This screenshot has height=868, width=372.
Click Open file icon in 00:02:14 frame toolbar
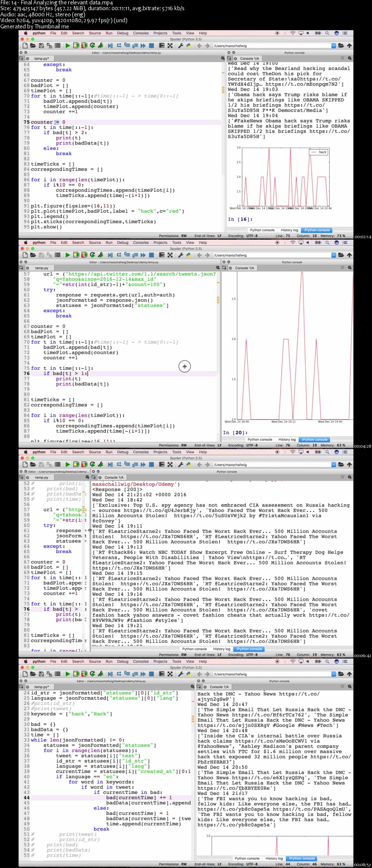pyautogui.click(x=33, y=46)
